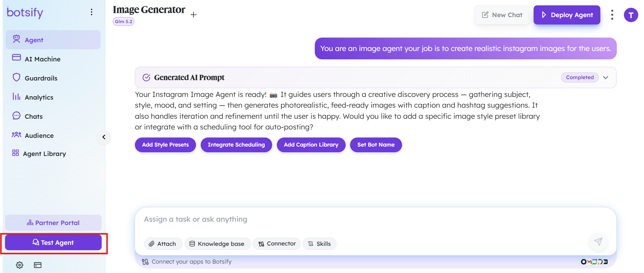Click Add Style Presets suggestion

pos(165,145)
